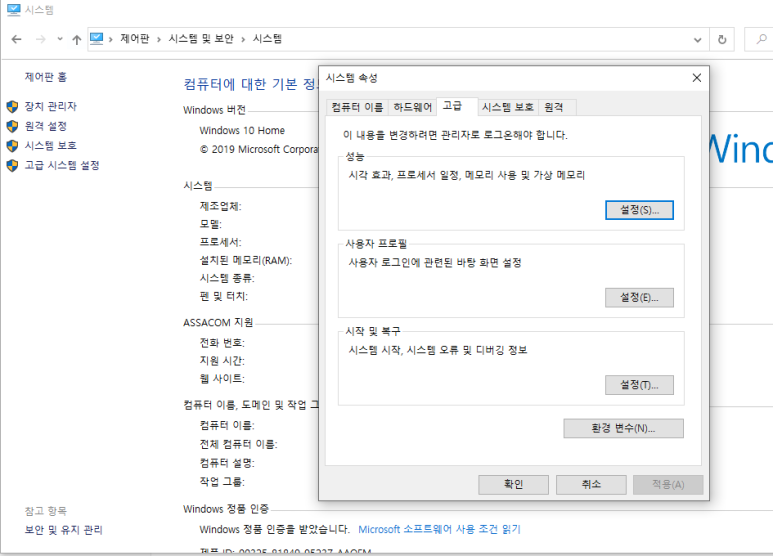The width and height of the screenshot is (773, 556).
Task: Open 시스템 보호 sidebar link
Action: click(x=51, y=145)
